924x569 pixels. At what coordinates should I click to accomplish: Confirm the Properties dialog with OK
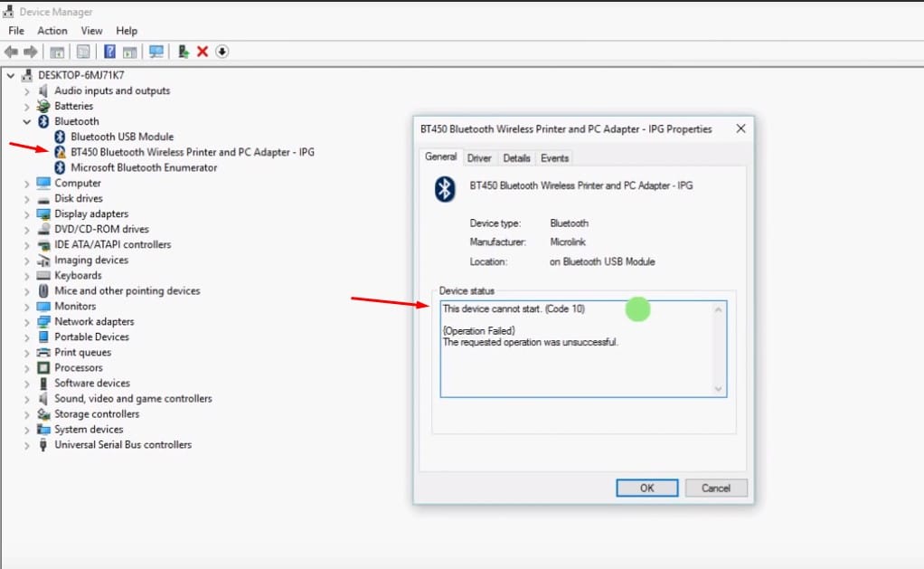coord(647,488)
